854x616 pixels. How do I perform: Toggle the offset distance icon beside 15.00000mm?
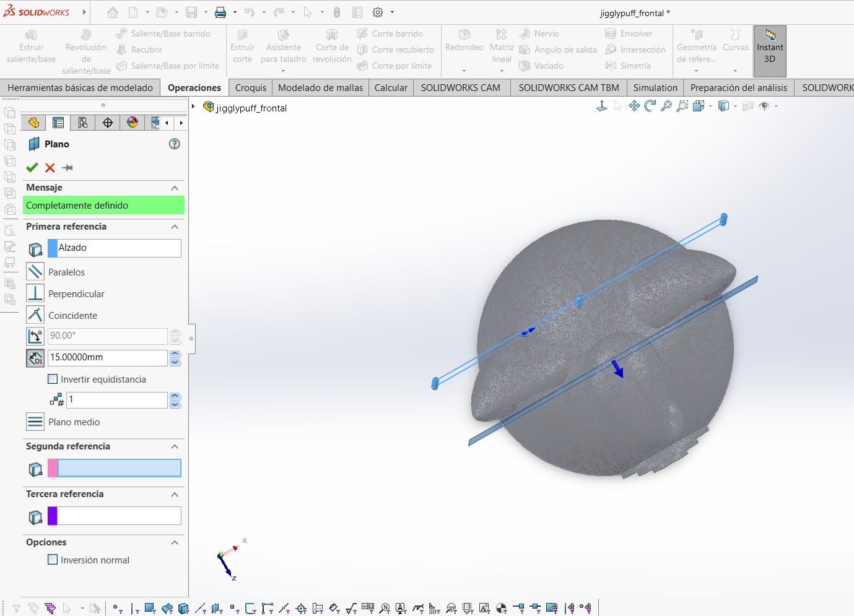coord(35,358)
